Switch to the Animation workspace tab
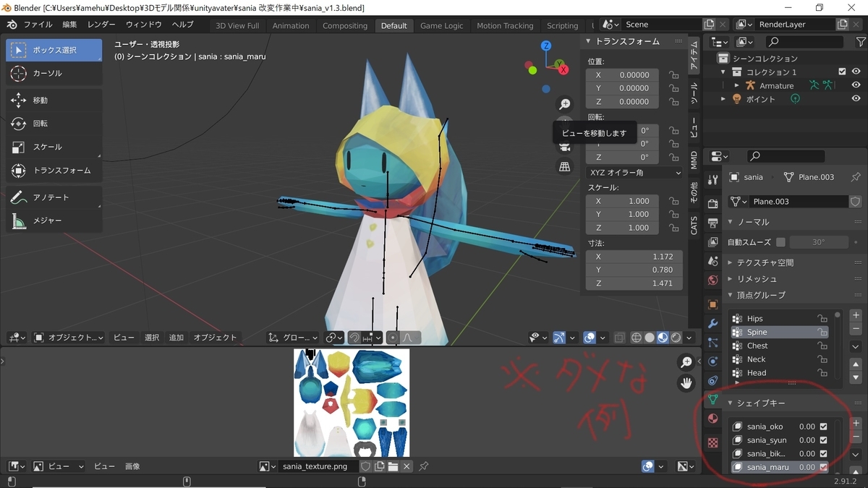Viewport: 868px width, 488px height. point(291,25)
